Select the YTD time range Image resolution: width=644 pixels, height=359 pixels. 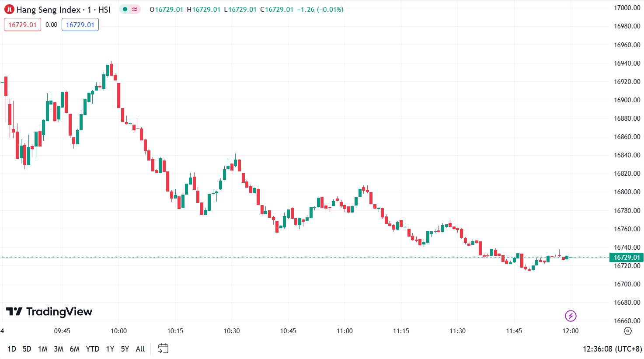click(x=93, y=349)
